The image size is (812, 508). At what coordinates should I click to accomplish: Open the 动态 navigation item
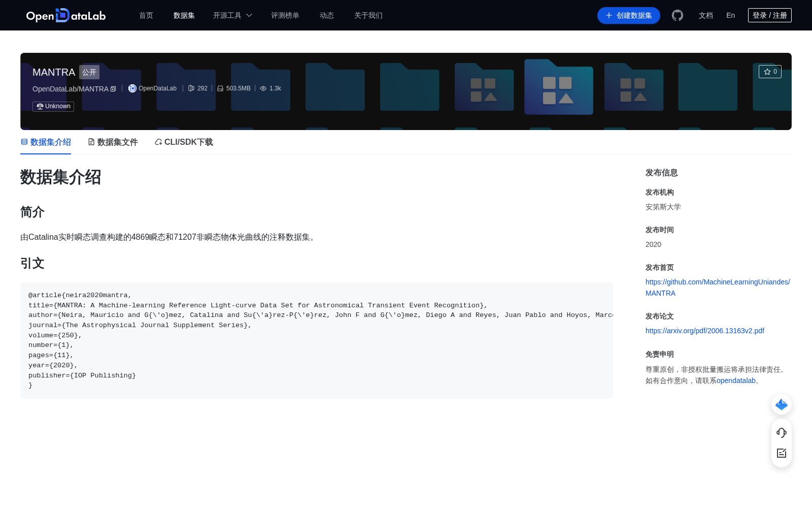(327, 15)
